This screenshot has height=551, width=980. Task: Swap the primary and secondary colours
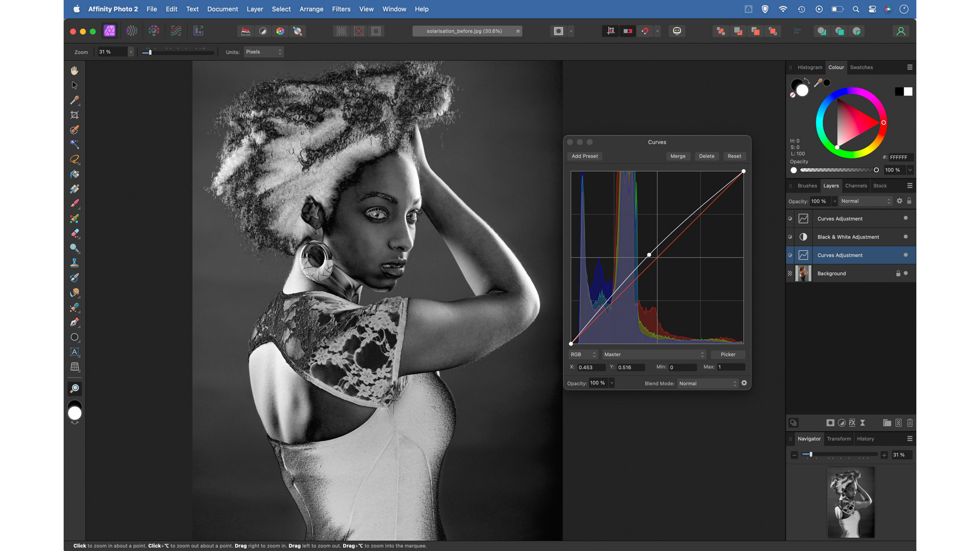point(807,81)
